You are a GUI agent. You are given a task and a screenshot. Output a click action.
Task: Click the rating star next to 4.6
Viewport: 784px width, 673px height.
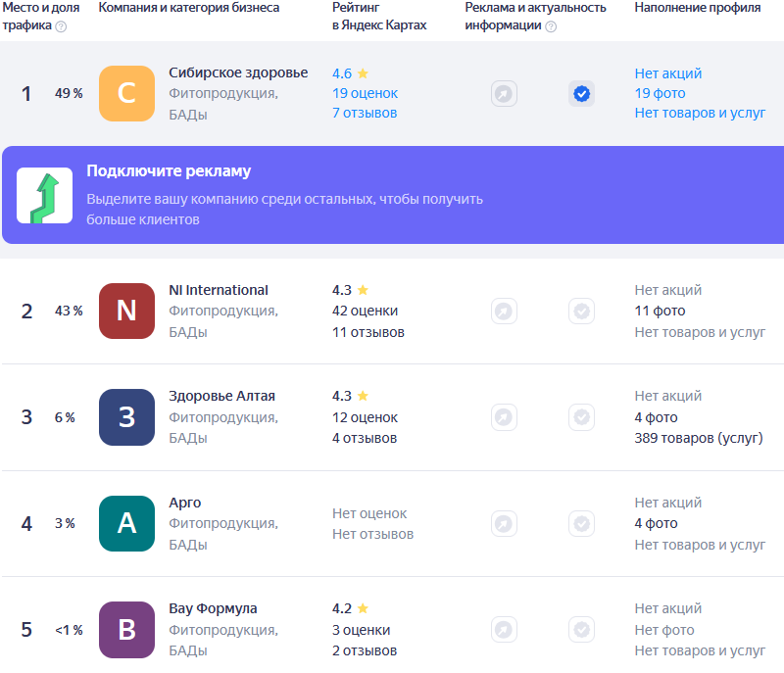(x=363, y=73)
